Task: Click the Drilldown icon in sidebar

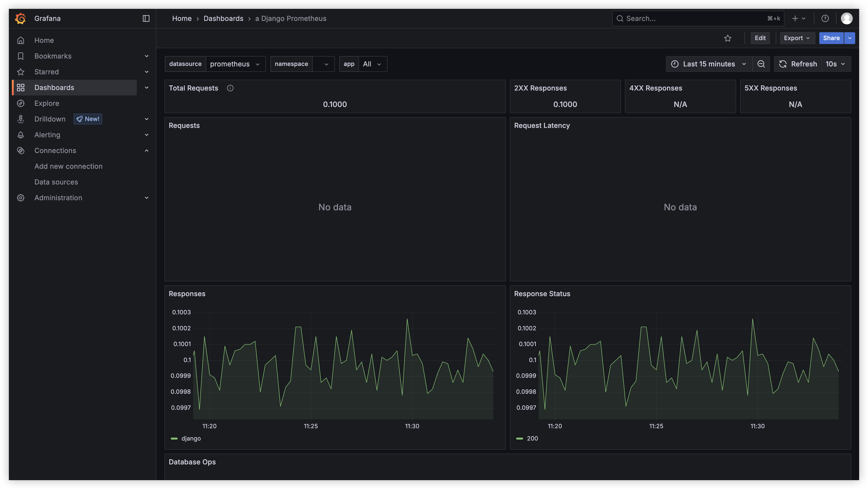Action: point(21,119)
